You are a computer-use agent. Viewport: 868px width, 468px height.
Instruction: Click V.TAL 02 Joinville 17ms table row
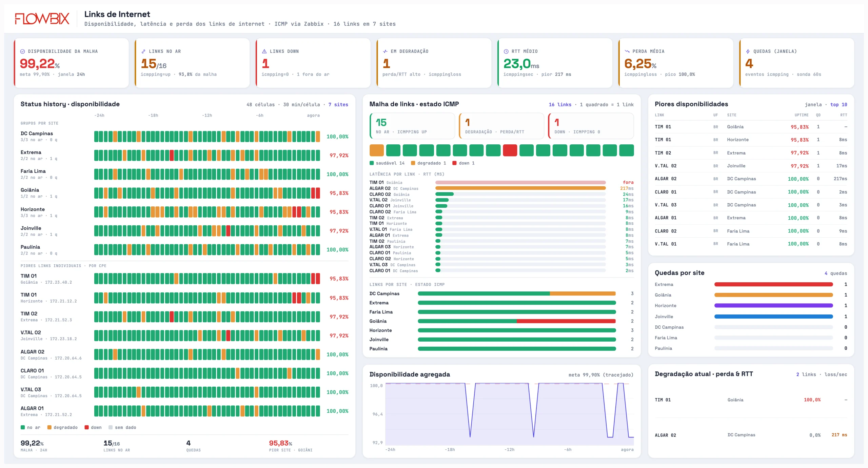click(751, 166)
